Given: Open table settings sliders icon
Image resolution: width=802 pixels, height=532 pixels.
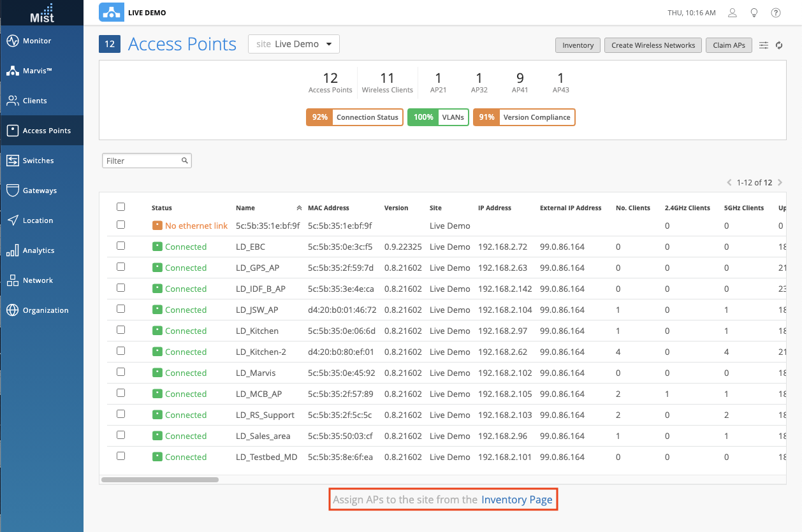Looking at the screenshot, I should (x=764, y=45).
